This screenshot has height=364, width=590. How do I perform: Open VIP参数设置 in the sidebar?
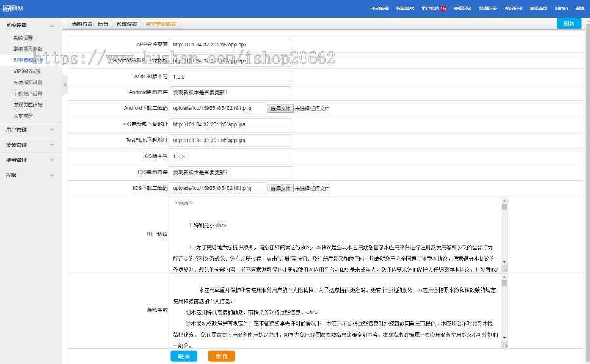coord(27,71)
